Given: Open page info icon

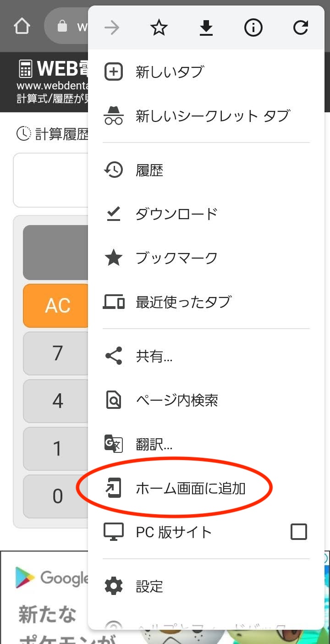Looking at the screenshot, I should pos(253,28).
